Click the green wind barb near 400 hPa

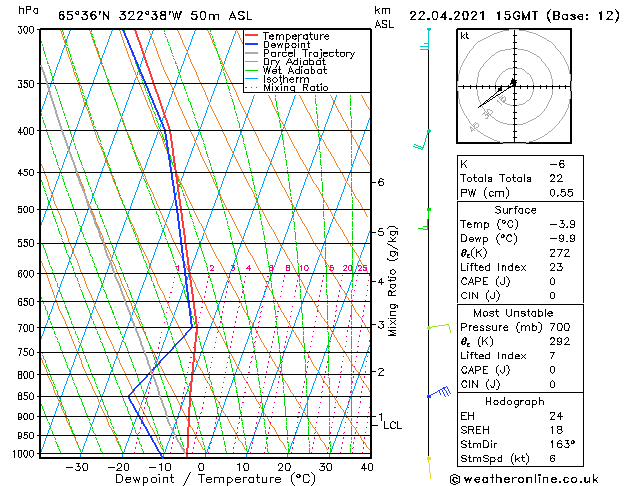click(422, 140)
